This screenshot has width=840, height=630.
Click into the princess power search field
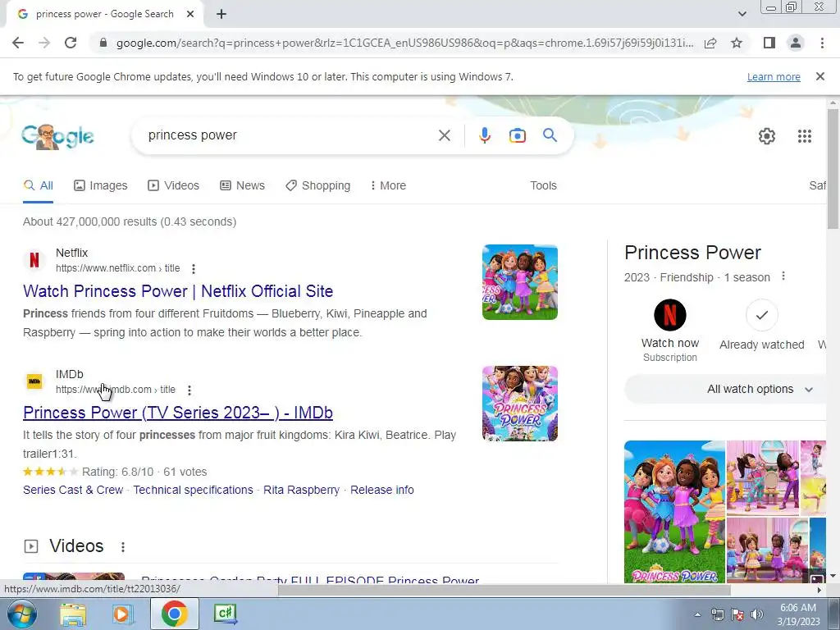pos(290,135)
